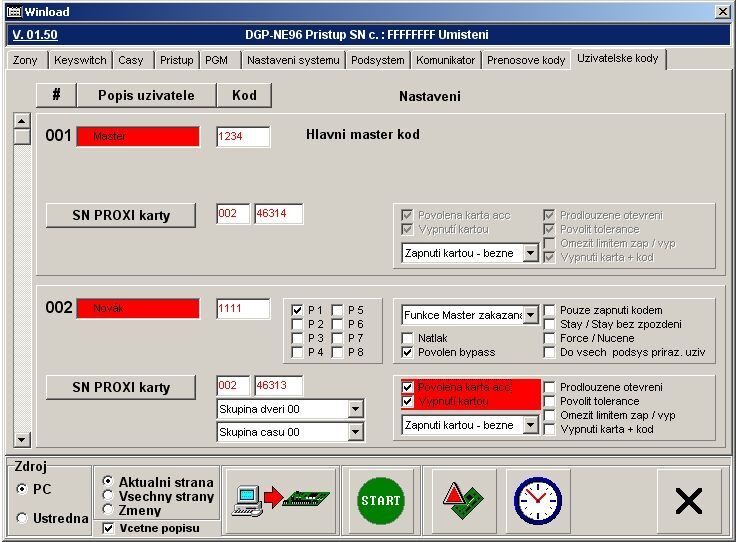Click the large black X close icon
The image size is (736, 542).
[x=688, y=500]
